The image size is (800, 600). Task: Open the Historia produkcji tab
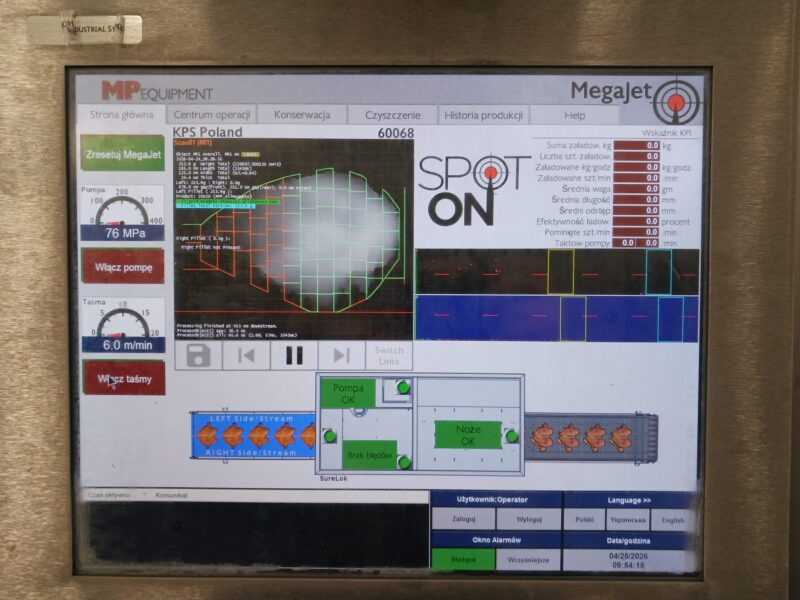pyautogui.click(x=483, y=115)
